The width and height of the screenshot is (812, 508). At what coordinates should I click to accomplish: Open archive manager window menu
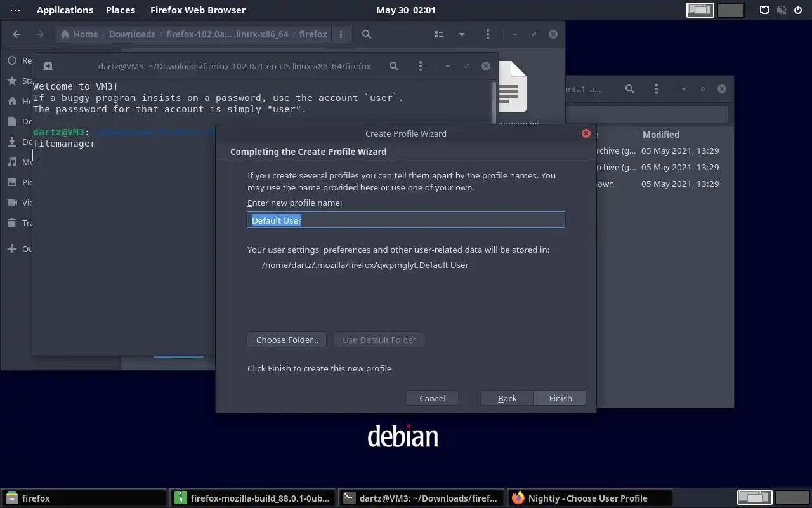[656, 89]
